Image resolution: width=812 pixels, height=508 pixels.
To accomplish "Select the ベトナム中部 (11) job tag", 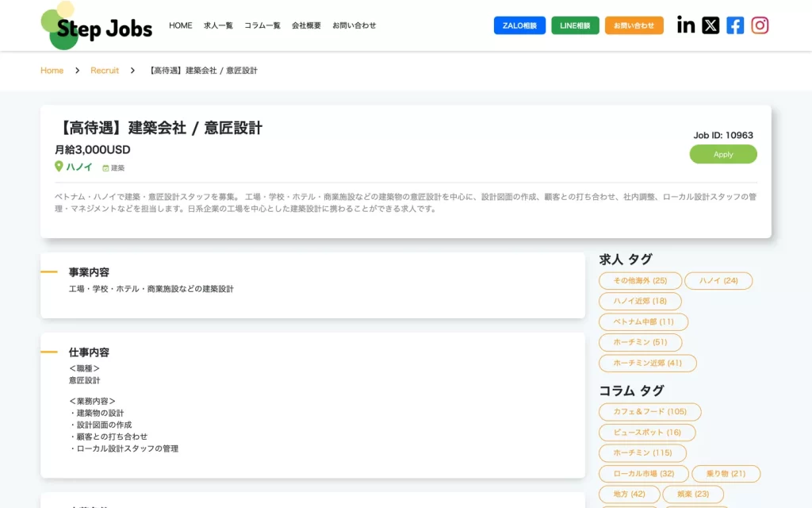I will tap(643, 322).
